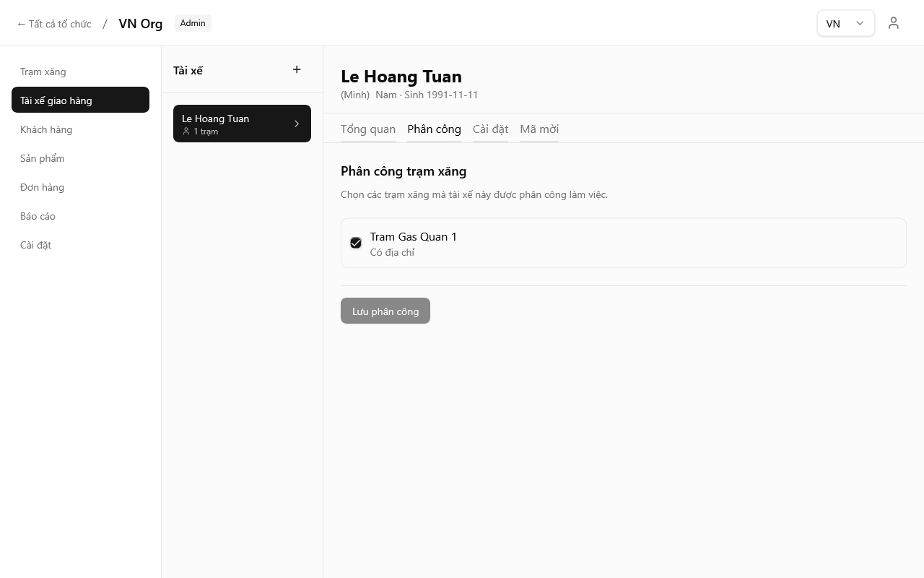Select the Phân công tab
The width and height of the screenshot is (924, 578).
point(434,129)
